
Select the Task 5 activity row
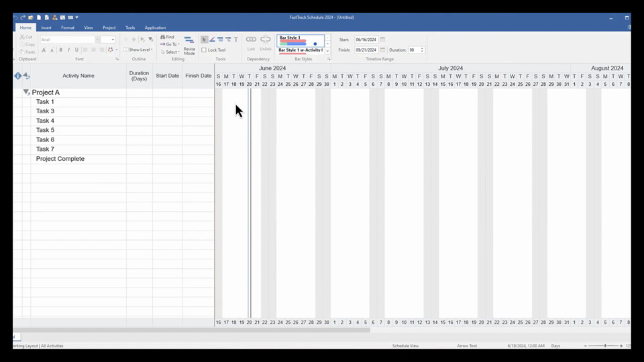point(113,130)
